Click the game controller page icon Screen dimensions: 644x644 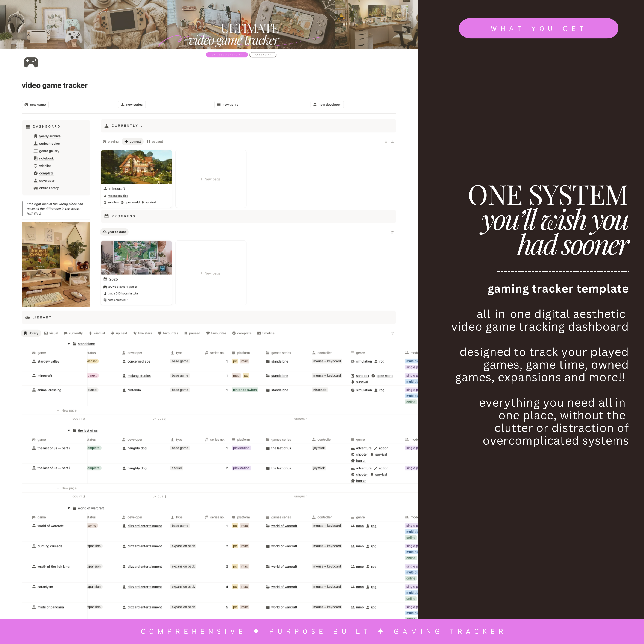[x=31, y=62]
